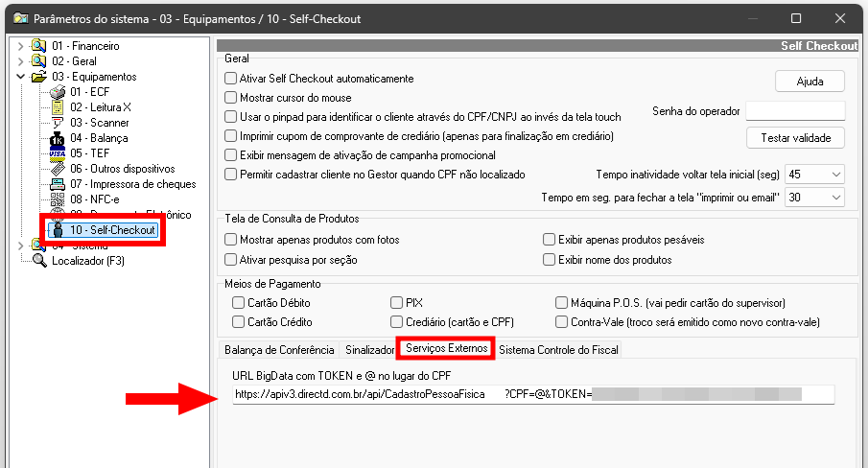Select 03 - Scanner tree item
Screen dimensions: 868x468
click(x=100, y=123)
